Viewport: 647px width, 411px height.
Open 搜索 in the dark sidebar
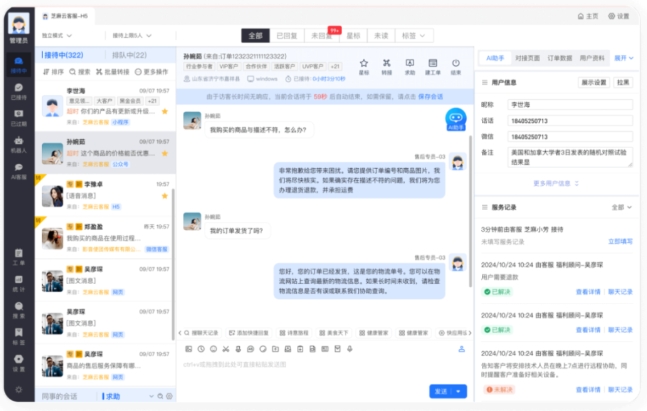pyautogui.click(x=19, y=310)
